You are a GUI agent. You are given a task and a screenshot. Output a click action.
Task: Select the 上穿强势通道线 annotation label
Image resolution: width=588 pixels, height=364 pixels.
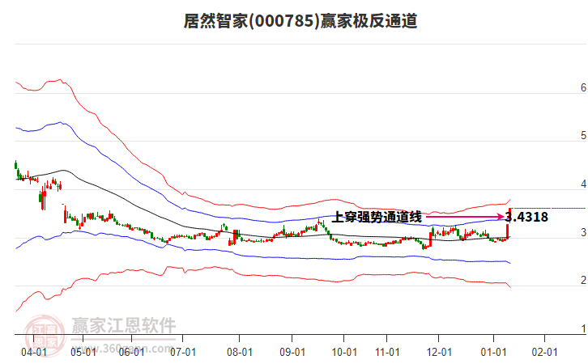tap(377, 217)
